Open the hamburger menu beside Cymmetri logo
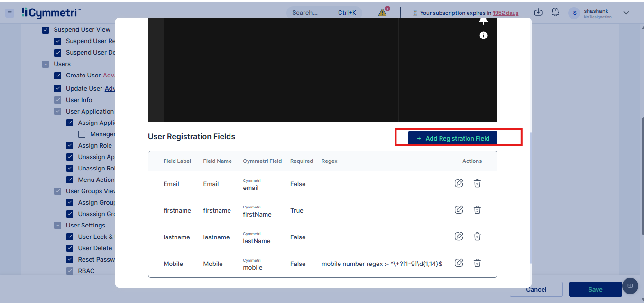 (x=9, y=13)
